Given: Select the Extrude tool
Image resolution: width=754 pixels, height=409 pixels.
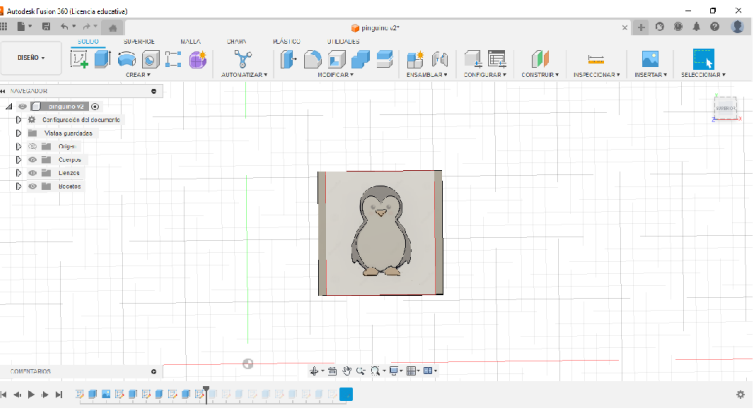Looking at the screenshot, I should (102, 59).
